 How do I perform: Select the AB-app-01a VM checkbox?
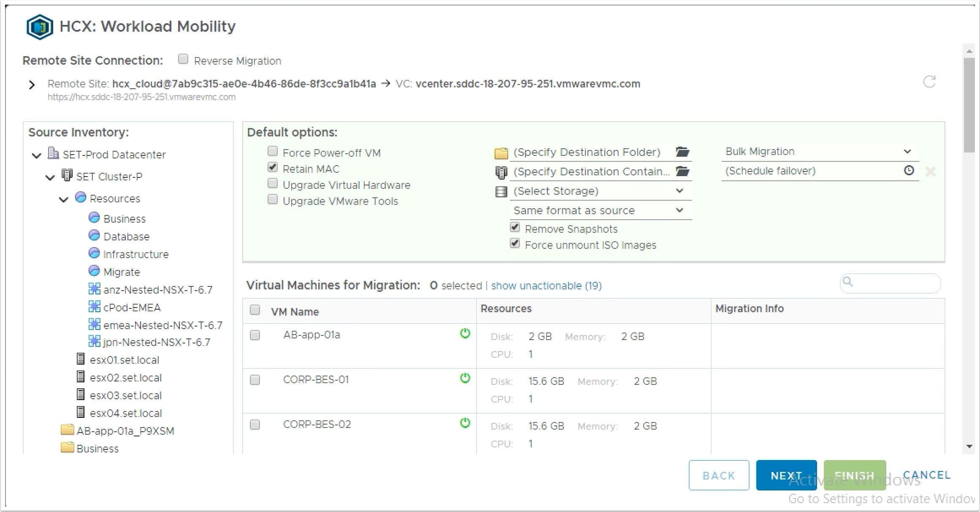click(x=255, y=335)
